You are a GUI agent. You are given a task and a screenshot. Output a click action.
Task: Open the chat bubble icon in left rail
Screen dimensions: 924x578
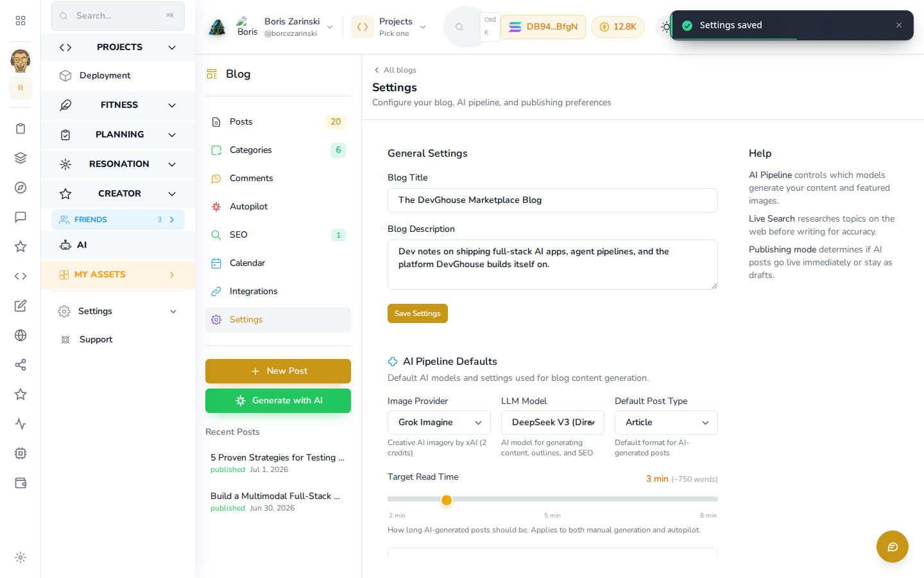pyautogui.click(x=21, y=217)
